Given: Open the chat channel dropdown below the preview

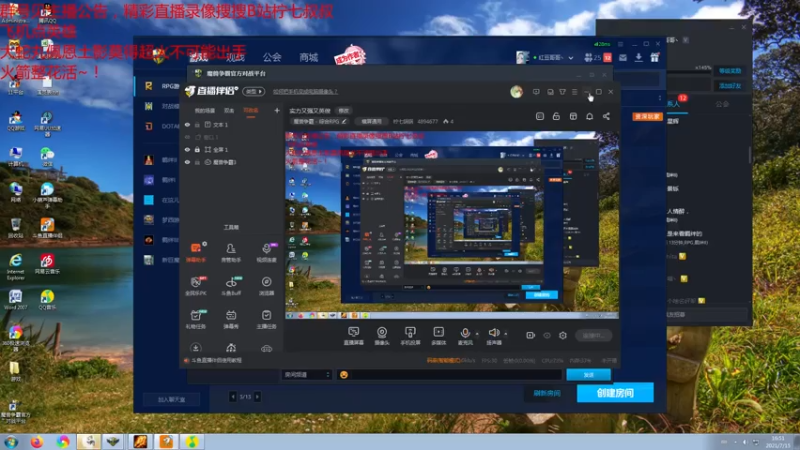Looking at the screenshot, I should [307, 374].
